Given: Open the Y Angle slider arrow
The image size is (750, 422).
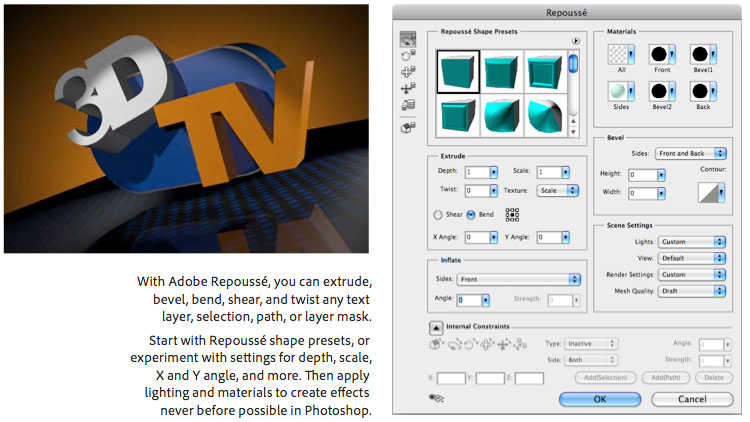Looking at the screenshot, I should coord(565,237).
